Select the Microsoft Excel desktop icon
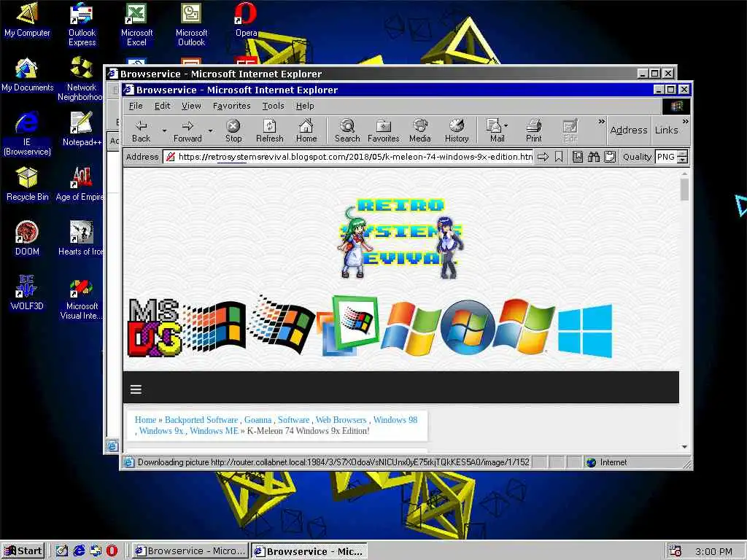Image resolution: width=747 pixels, height=560 pixels. [136, 25]
